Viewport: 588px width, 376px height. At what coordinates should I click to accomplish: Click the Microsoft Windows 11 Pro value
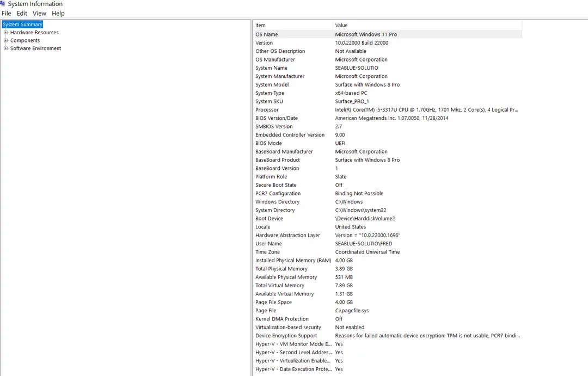pos(366,34)
